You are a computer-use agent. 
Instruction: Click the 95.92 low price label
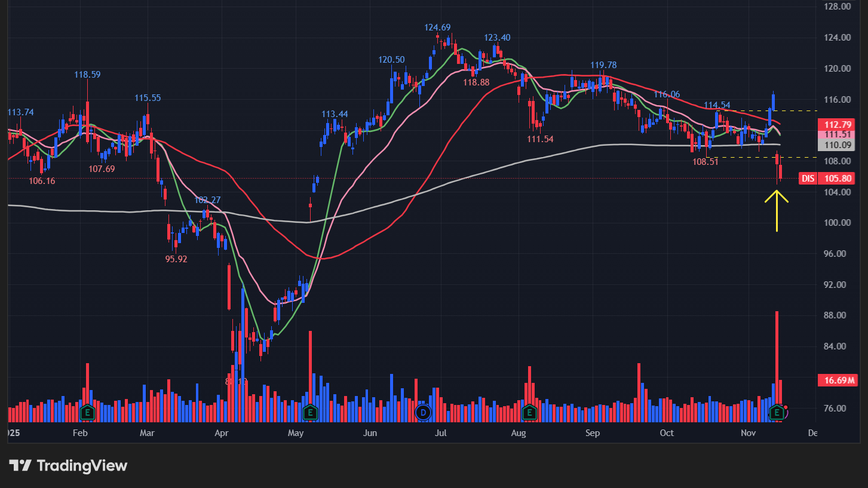coord(176,259)
